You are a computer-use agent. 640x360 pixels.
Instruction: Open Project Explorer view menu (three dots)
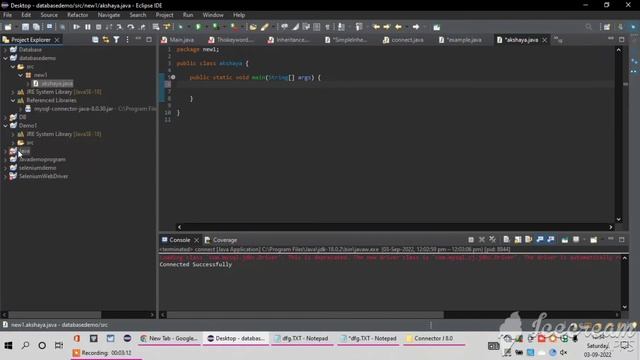(127, 40)
